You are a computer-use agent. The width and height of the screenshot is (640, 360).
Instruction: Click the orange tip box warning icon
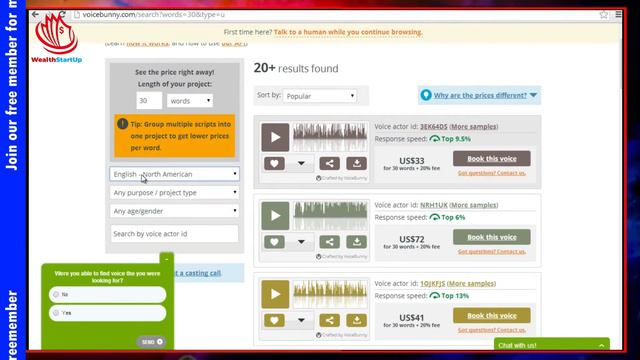coord(122,124)
